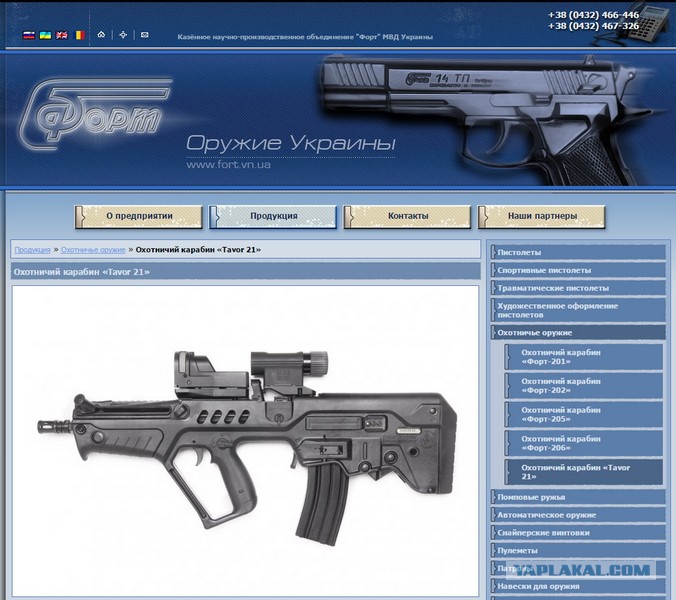This screenshot has height=600, width=676.
Task: Open the email envelope icon
Action: [145, 34]
